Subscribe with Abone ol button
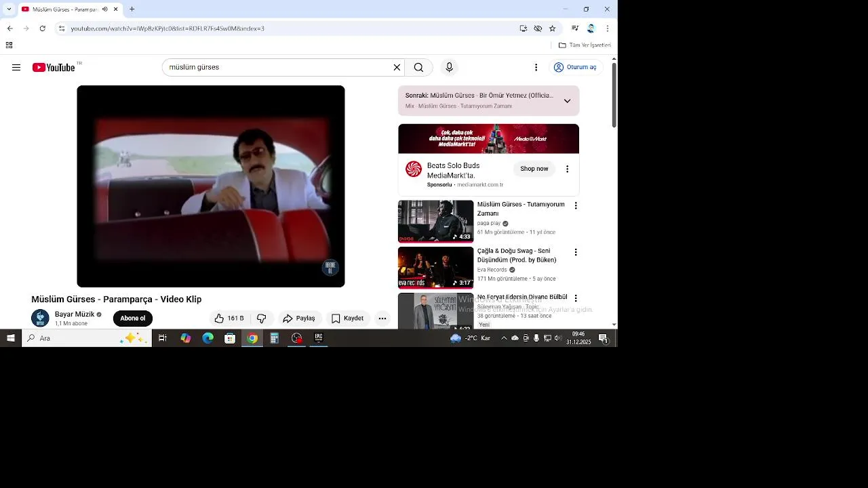The image size is (868, 488). tap(133, 319)
